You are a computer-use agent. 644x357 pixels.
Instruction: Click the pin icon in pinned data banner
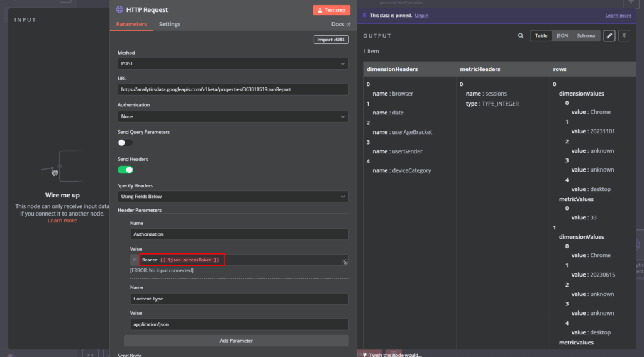pos(364,16)
